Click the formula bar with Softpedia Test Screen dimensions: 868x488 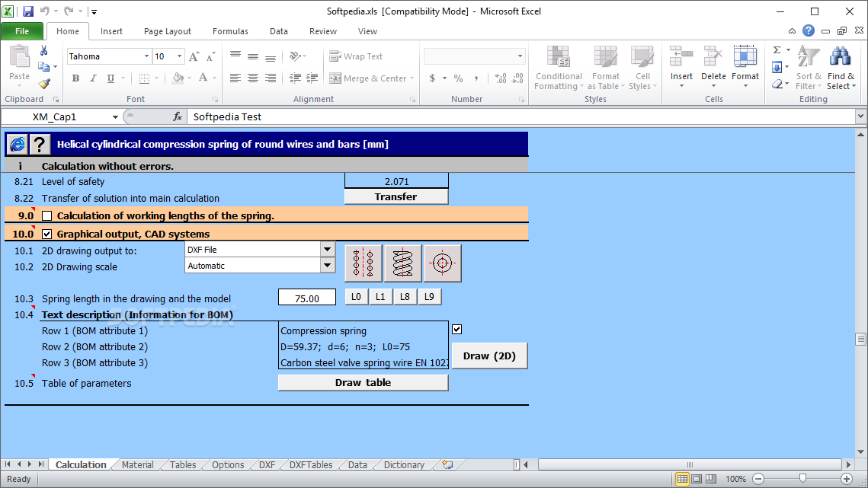521,116
